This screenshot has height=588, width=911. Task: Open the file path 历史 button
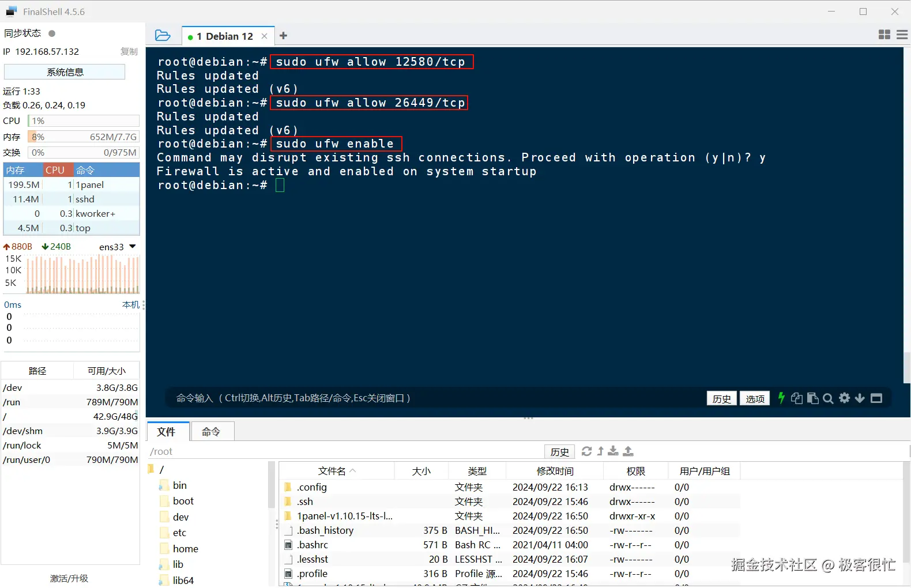(x=560, y=451)
